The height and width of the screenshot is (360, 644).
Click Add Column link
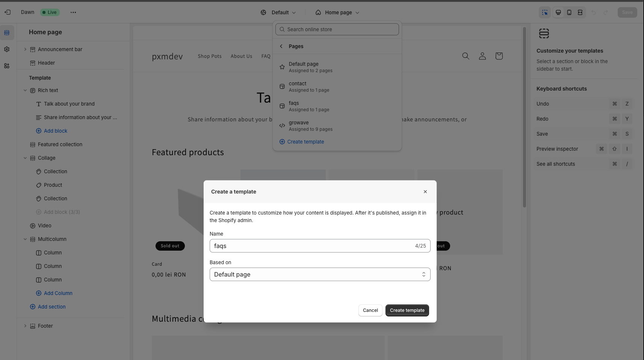coord(54,293)
